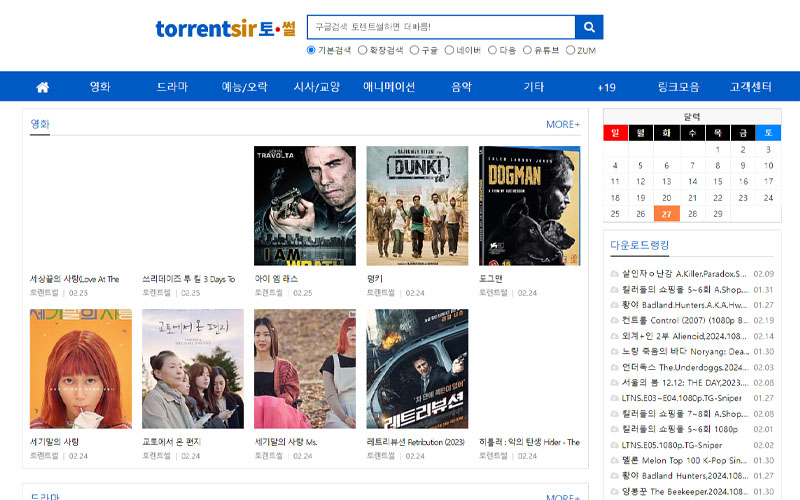This screenshot has width=800, height=500.
Task: Go to the 예능/오락 menu
Action: click(244, 87)
